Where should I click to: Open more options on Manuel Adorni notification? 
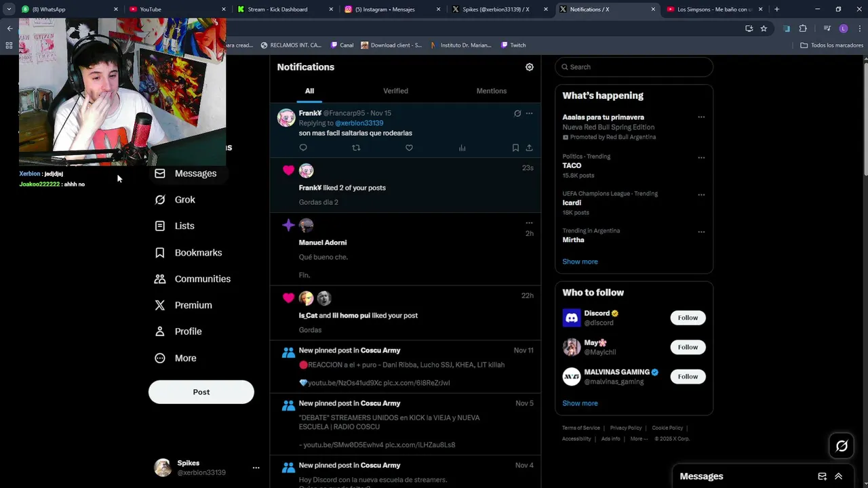coord(529,223)
